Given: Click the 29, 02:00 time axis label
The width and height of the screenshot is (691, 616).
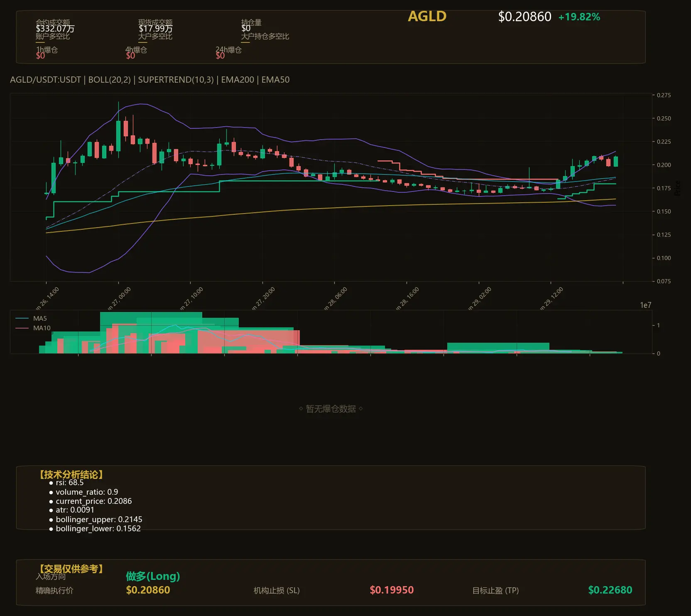Looking at the screenshot, I should click(480, 299).
